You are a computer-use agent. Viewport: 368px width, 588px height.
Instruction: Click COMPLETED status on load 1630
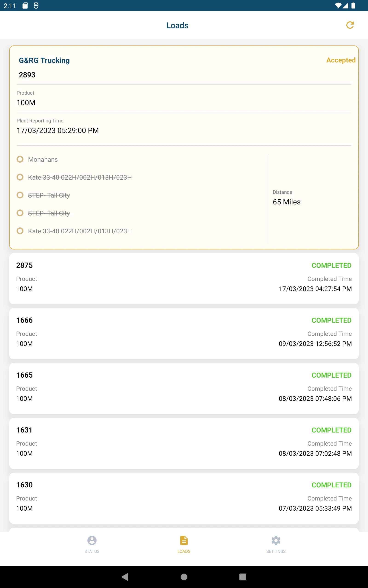click(331, 485)
